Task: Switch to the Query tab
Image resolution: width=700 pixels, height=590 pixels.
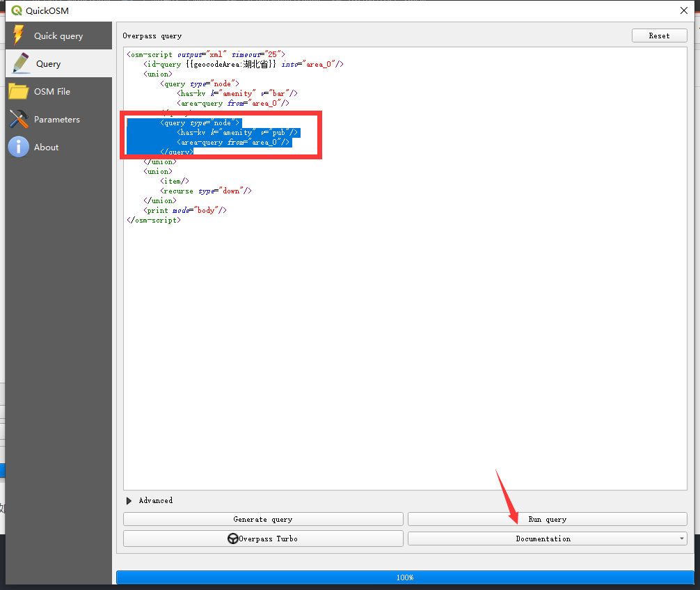Action: click(59, 63)
